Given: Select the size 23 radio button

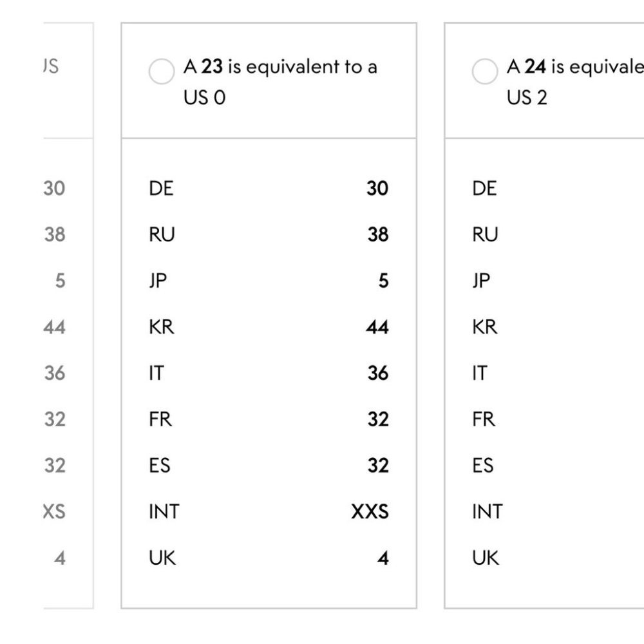Looking at the screenshot, I should [162, 71].
